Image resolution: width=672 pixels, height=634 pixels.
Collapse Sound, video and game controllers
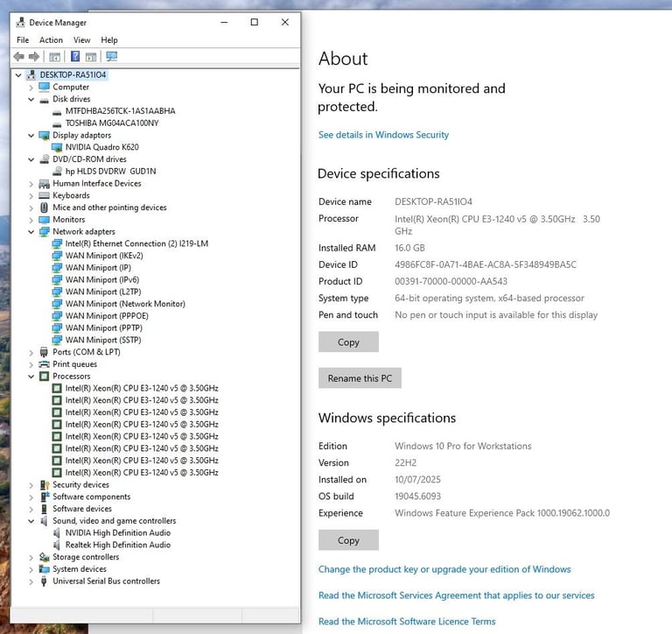pyautogui.click(x=31, y=521)
